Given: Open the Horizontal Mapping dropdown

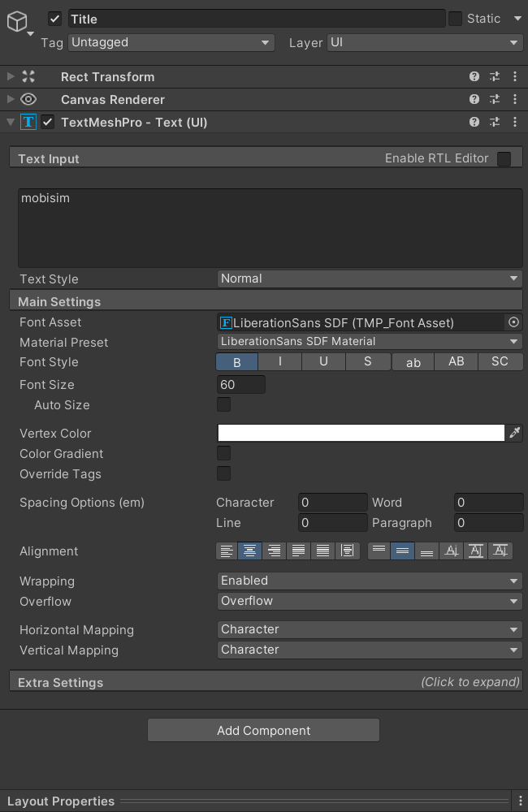Looking at the screenshot, I should coord(370,629).
